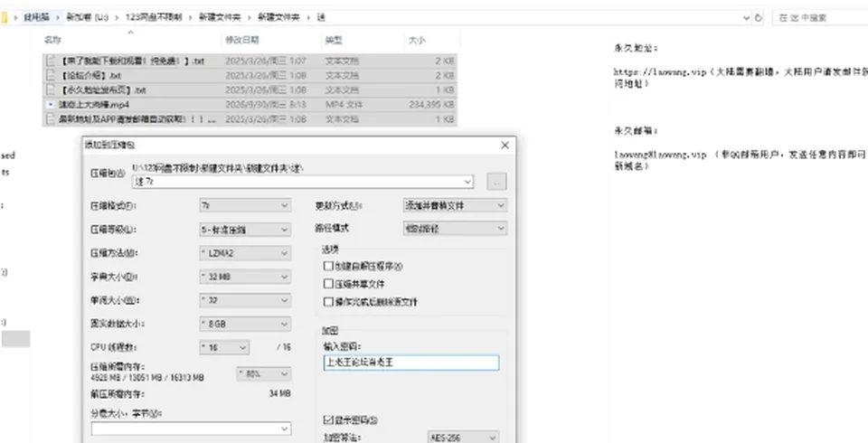Enable delete source files after operation checkbox
Screen dimensions: 868x443
[x=328, y=302]
